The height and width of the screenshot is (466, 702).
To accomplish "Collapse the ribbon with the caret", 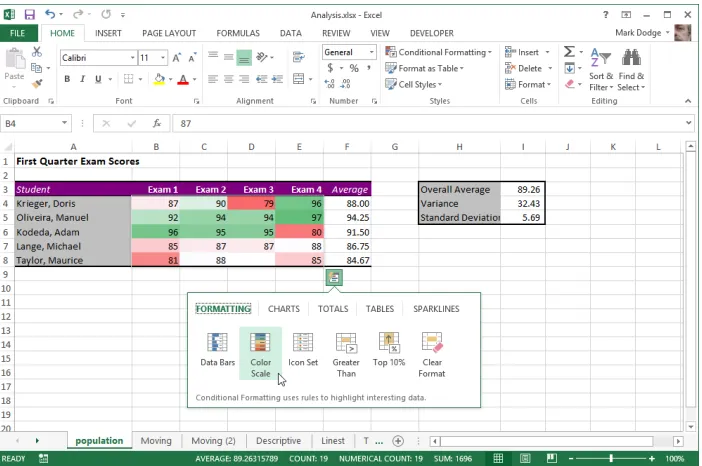I will point(688,101).
